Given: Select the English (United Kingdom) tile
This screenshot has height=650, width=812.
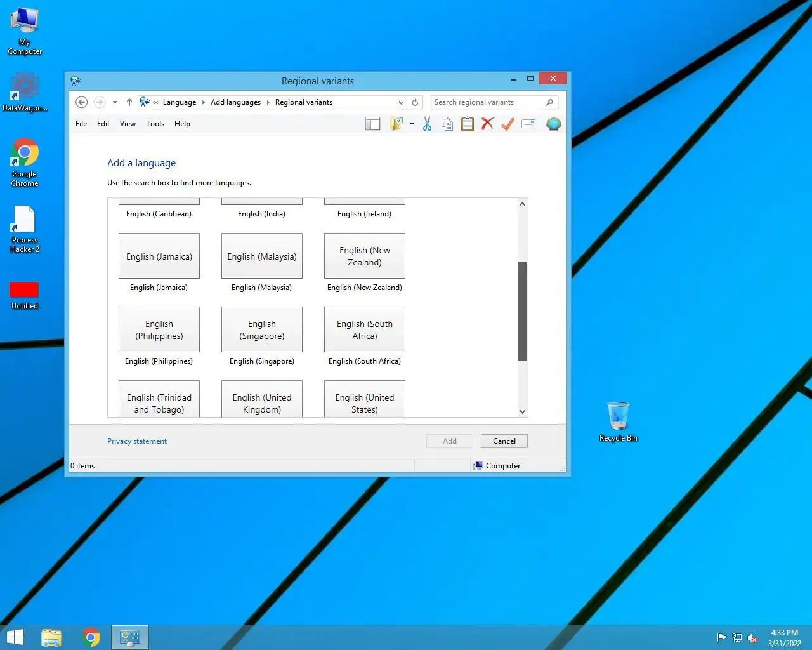Looking at the screenshot, I should tap(262, 399).
